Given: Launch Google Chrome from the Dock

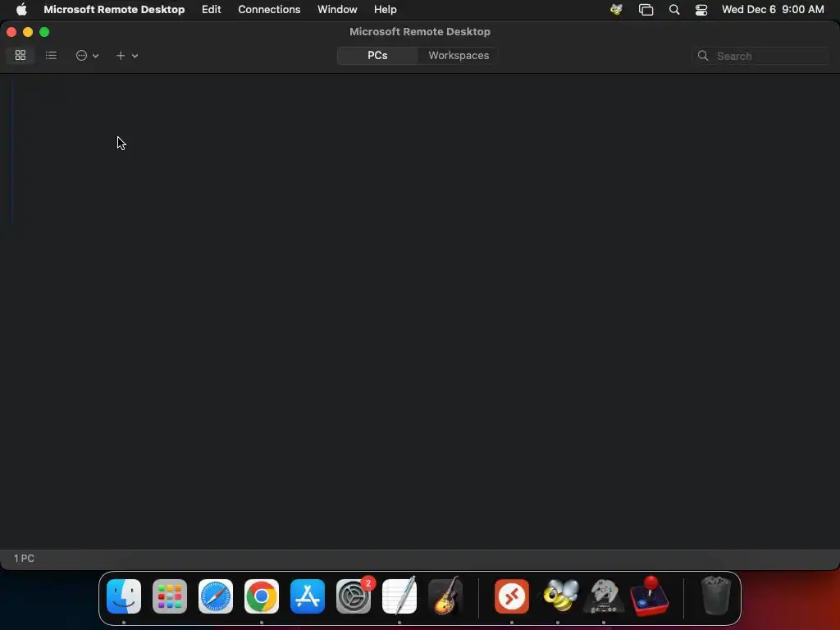Looking at the screenshot, I should coord(262,596).
